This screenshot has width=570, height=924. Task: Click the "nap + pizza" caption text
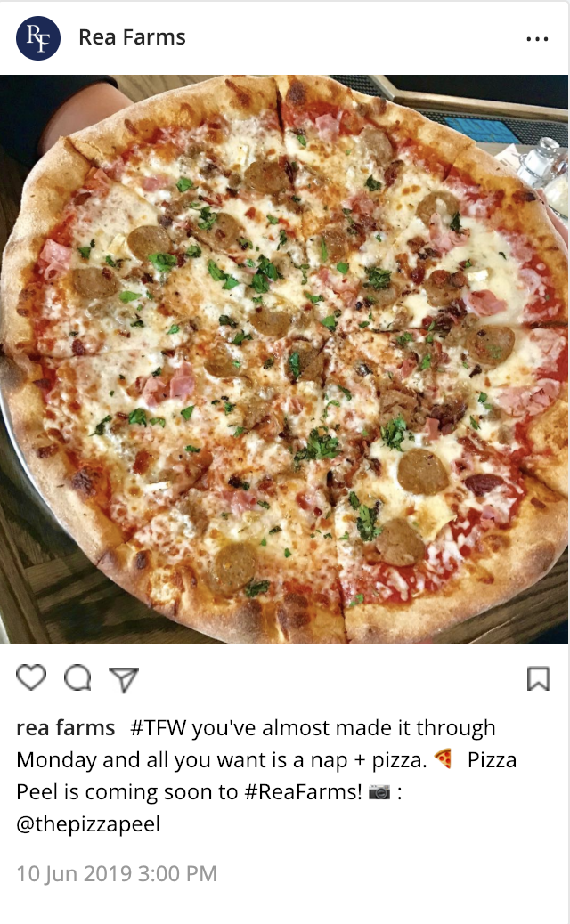tap(369, 761)
